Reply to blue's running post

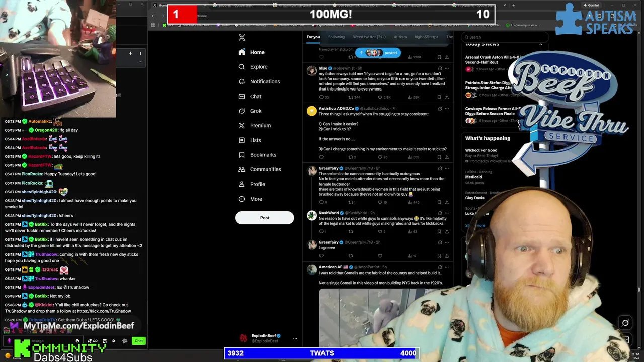pos(321,97)
